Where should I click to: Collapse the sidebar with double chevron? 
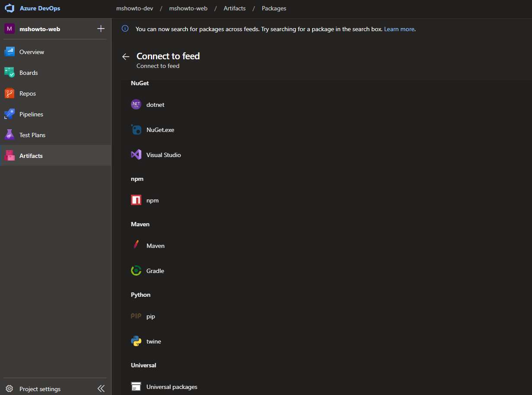(101, 389)
